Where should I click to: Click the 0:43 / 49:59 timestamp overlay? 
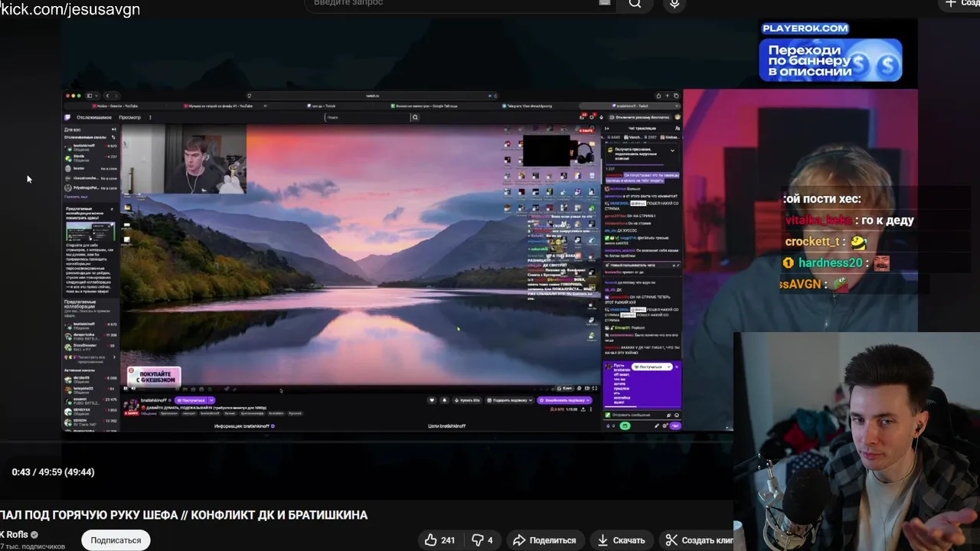(x=53, y=472)
